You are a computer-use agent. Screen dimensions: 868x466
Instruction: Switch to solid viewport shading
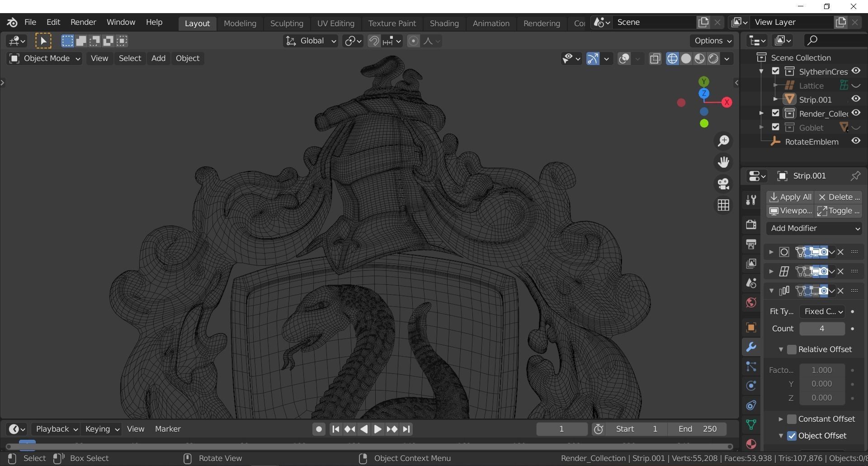tap(686, 59)
